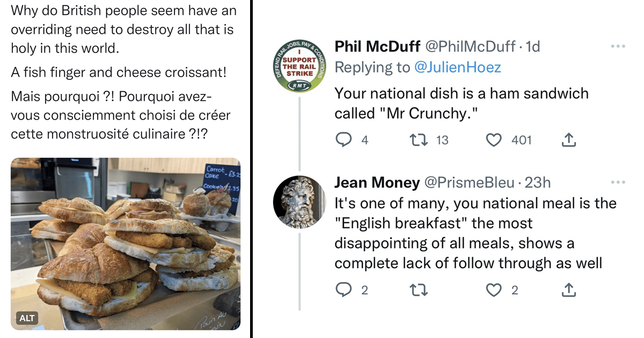Open the 23h timestamp on Jean Money's tweet
This screenshot has height=338, width=644.
pyautogui.click(x=537, y=183)
